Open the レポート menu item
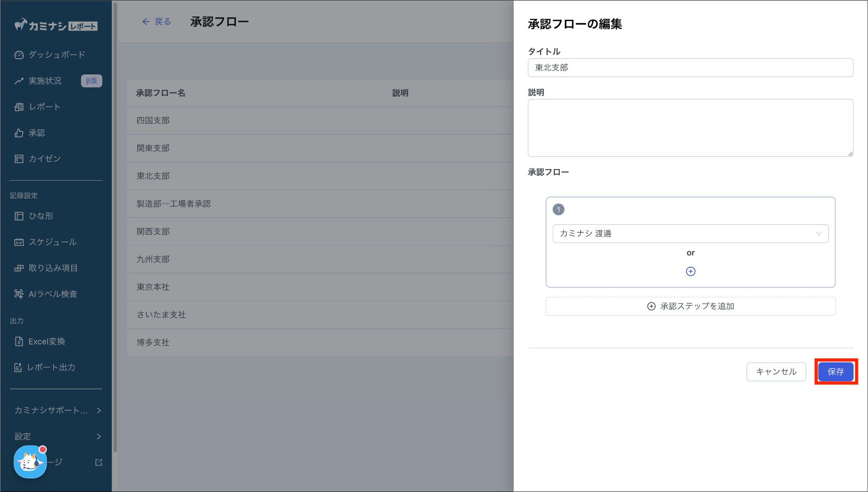The image size is (868, 492). (45, 107)
